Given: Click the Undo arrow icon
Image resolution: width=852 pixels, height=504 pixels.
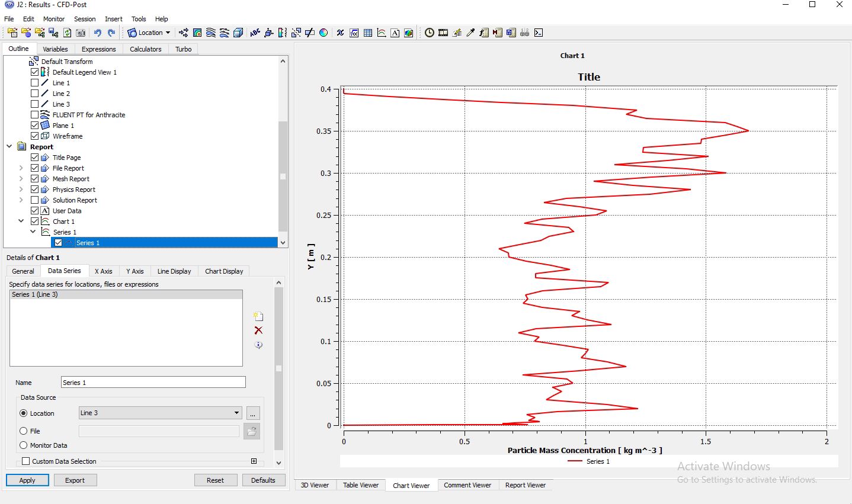Looking at the screenshot, I should [97, 33].
